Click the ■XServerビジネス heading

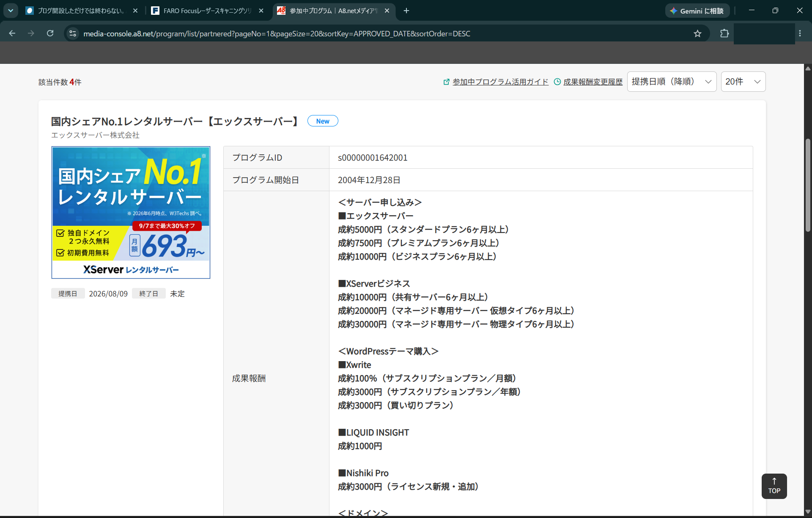click(374, 284)
